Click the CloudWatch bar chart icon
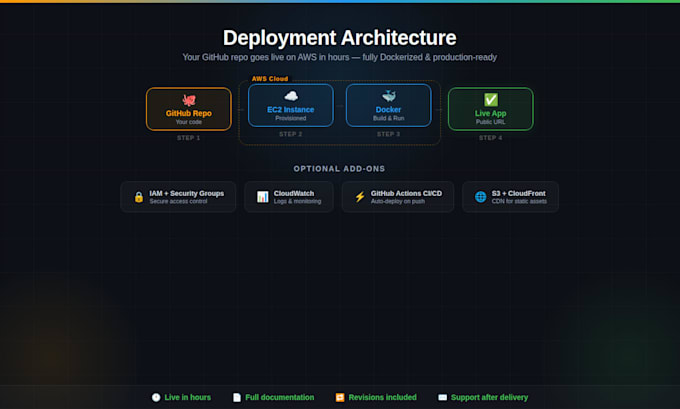This screenshot has width=680, height=409. pos(263,197)
